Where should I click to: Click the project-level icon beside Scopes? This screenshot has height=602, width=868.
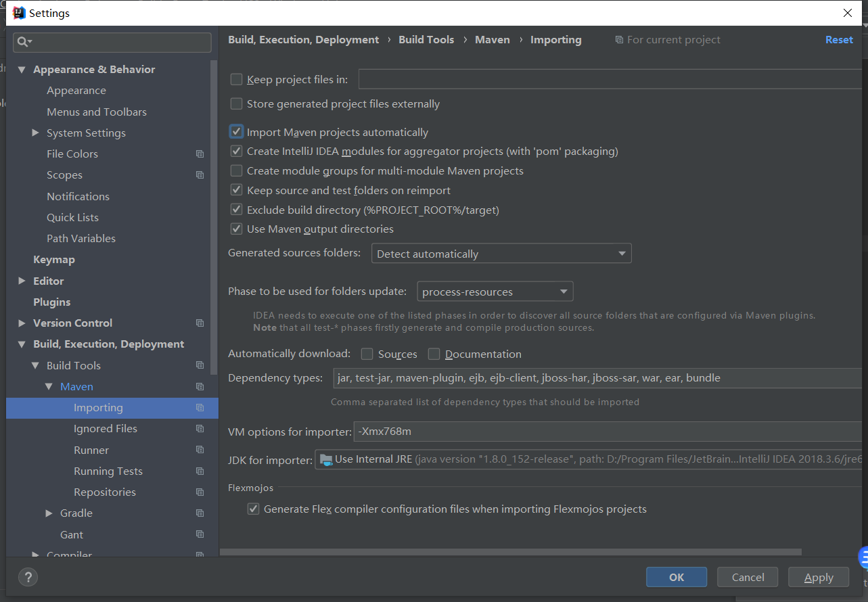(x=200, y=175)
